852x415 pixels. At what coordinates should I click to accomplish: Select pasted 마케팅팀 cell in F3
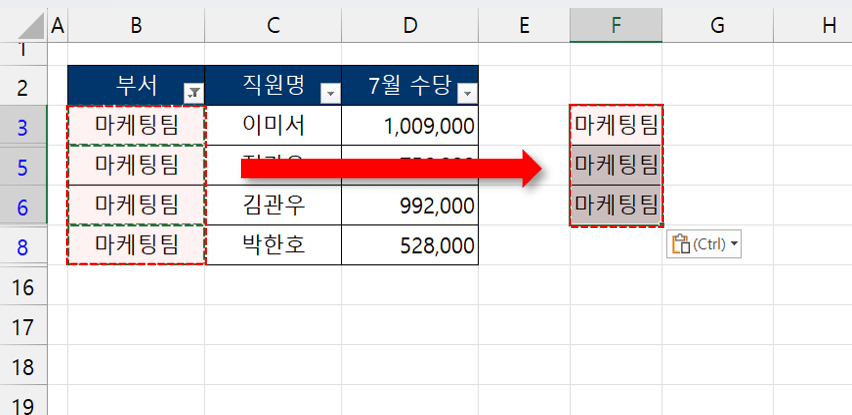(616, 125)
